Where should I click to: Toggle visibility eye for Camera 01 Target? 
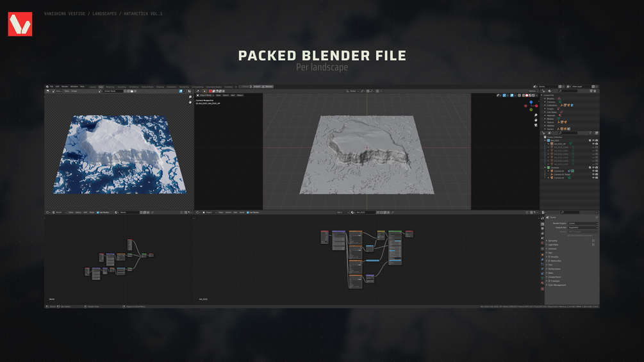(593, 174)
